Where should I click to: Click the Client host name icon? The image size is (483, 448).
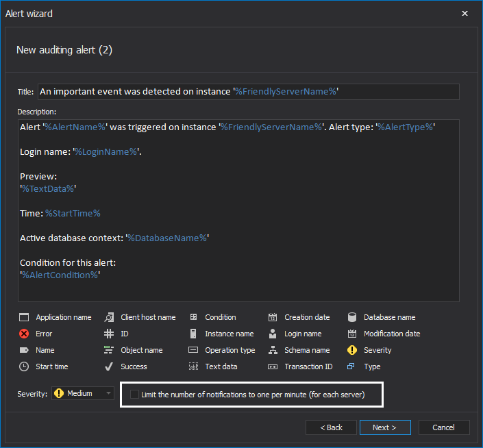(x=109, y=317)
